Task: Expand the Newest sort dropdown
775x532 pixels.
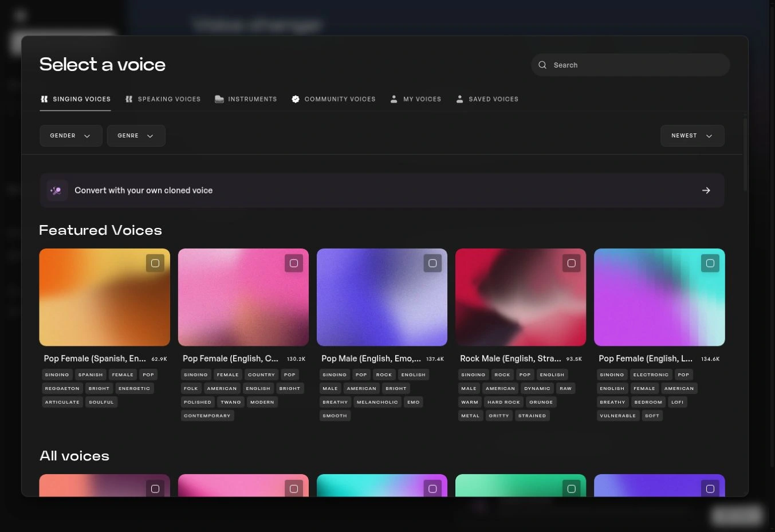Action: 693,136
